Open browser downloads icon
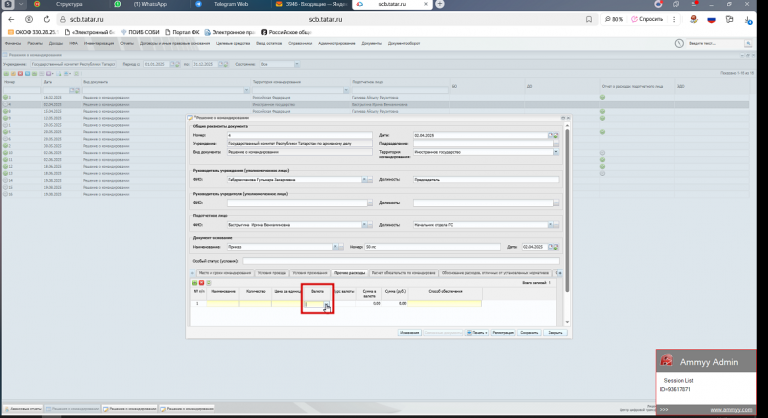The image size is (768, 418). coord(748,20)
